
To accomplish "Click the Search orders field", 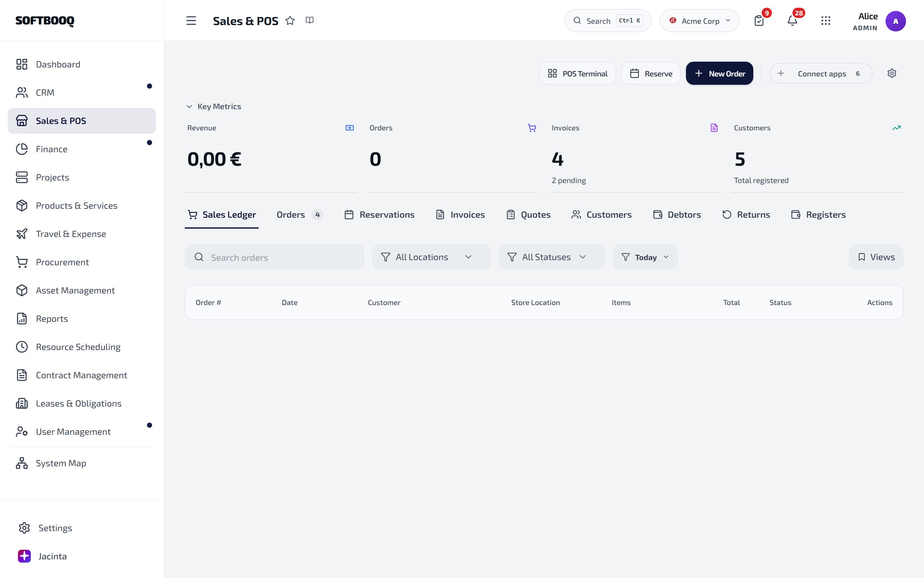I will pos(275,257).
